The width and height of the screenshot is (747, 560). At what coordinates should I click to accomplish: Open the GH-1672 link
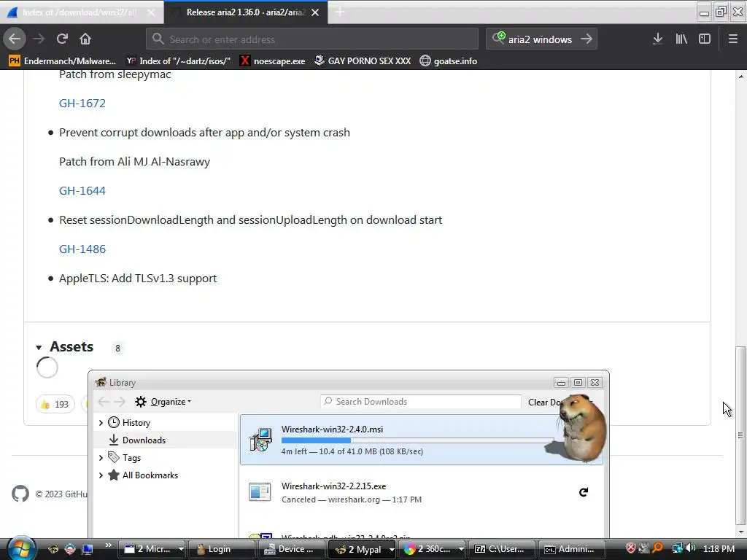coord(82,103)
